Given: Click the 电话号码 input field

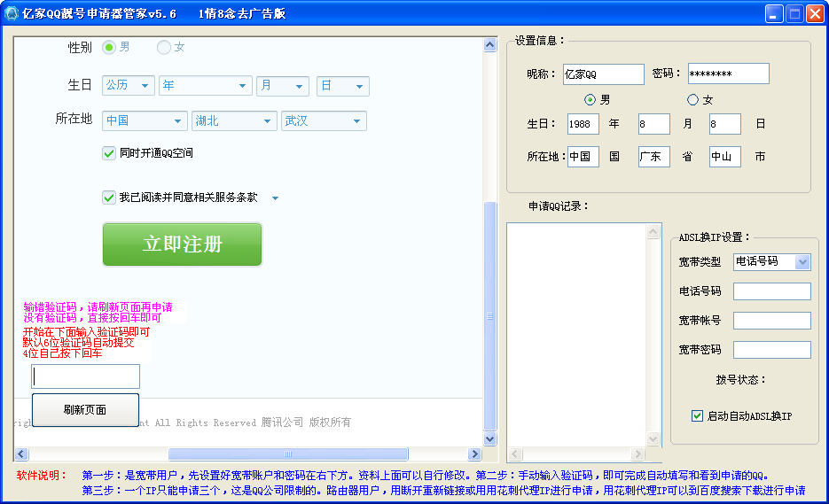Looking at the screenshot, I should point(772,291).
